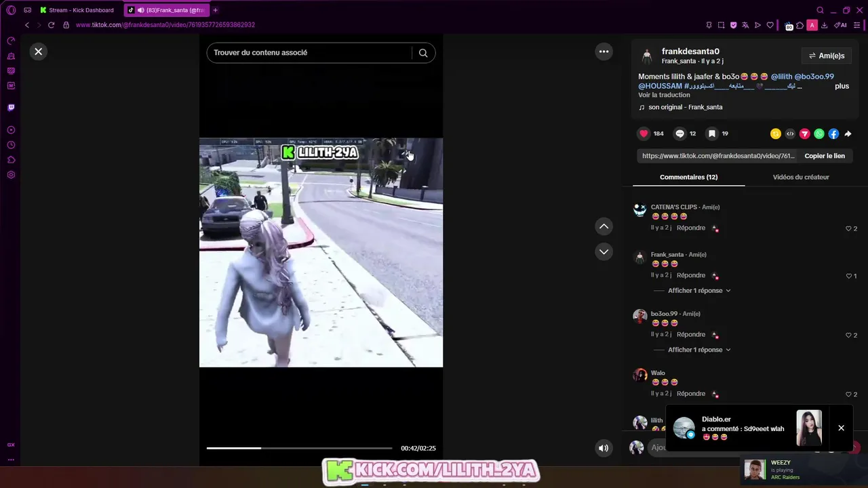Add the page to bookmarks heart

[x=770, y=25]
